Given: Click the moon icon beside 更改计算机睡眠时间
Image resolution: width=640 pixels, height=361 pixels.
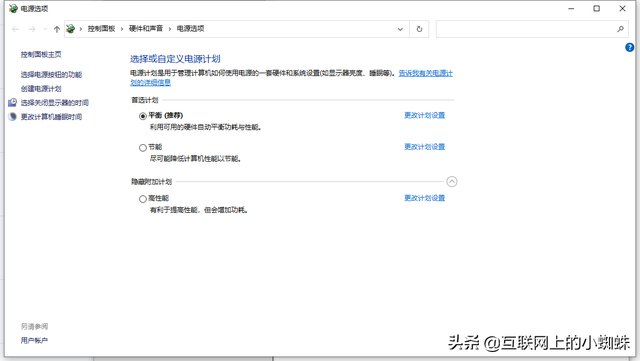Looking at the screenshot, I should tap(13, 117).
